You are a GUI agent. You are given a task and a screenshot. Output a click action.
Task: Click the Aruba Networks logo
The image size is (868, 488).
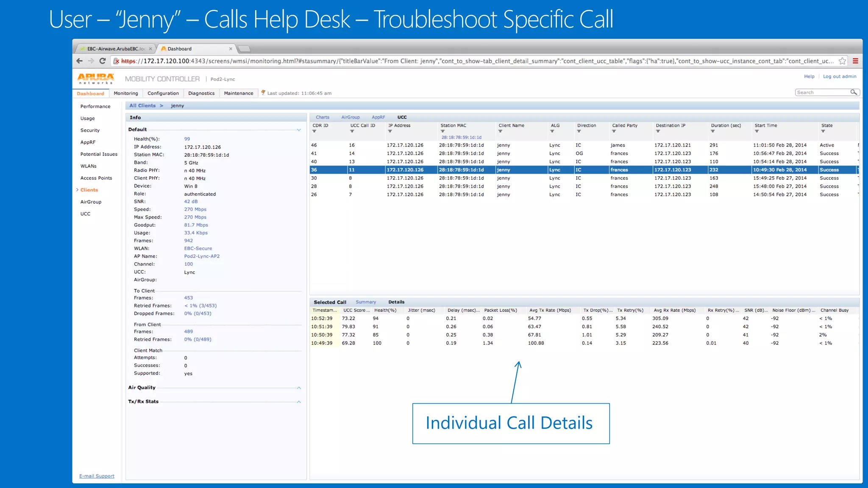(96, 79)
